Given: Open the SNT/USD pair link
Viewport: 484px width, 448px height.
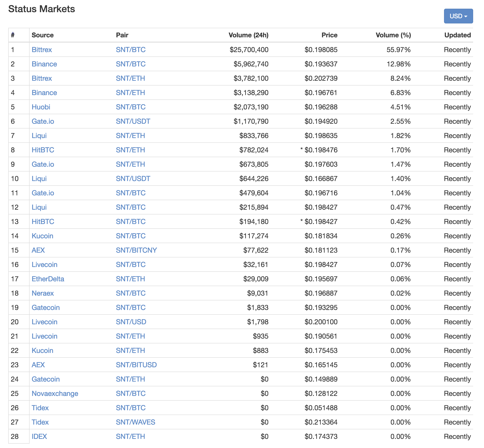Looking at the screenshot, I should pos(131,322).
